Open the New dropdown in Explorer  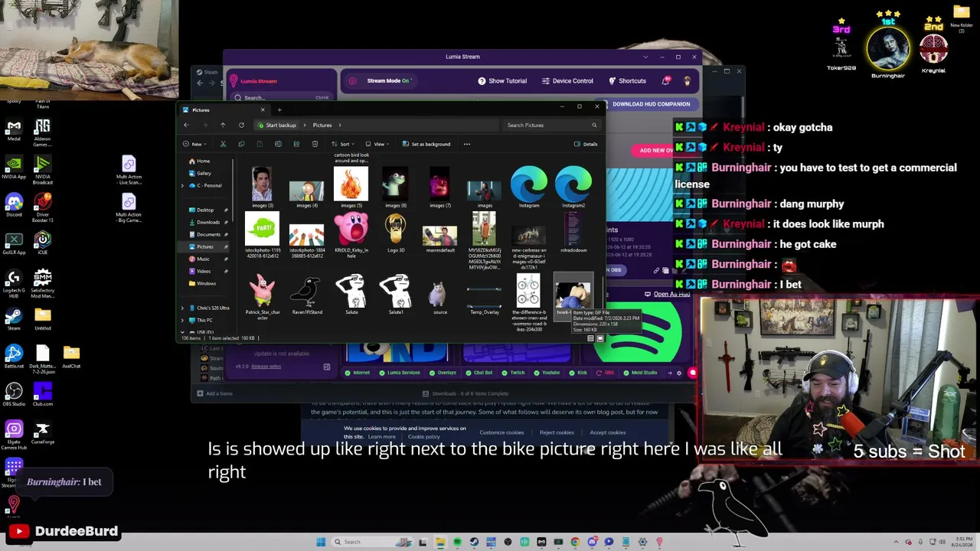coord(194,144)
